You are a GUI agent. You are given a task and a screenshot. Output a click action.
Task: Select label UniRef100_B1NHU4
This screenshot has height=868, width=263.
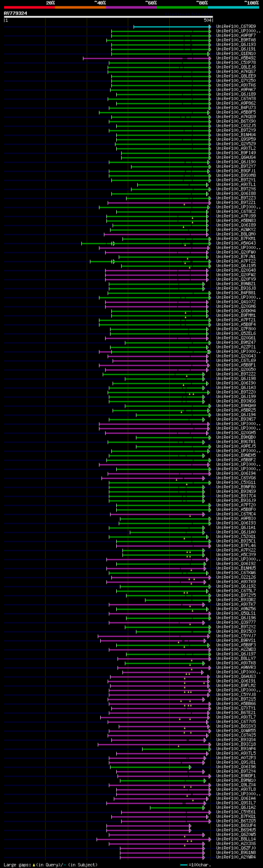coord(236,135)
